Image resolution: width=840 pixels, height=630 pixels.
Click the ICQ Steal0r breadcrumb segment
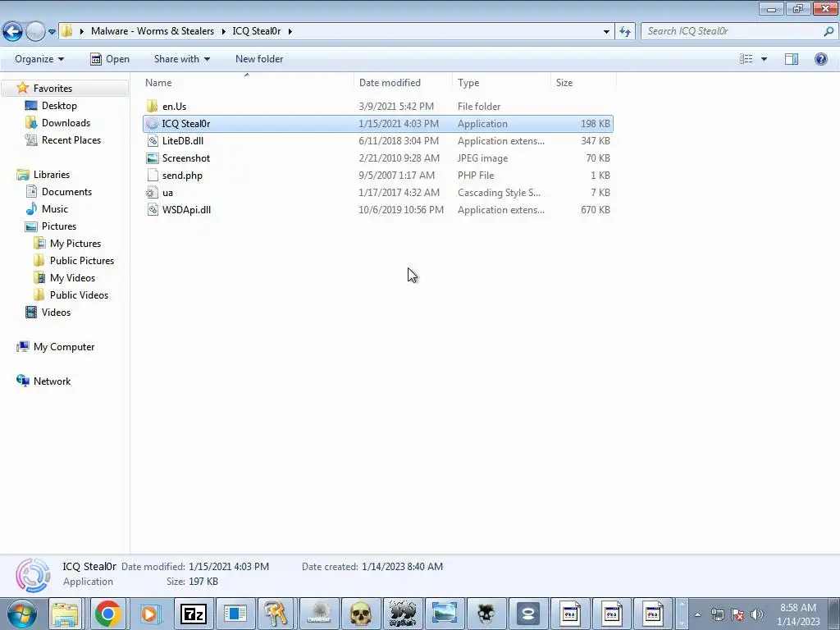(256, 31)
